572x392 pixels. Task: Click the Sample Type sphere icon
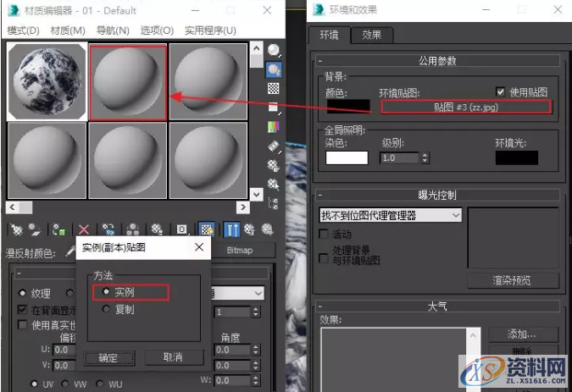274,50
